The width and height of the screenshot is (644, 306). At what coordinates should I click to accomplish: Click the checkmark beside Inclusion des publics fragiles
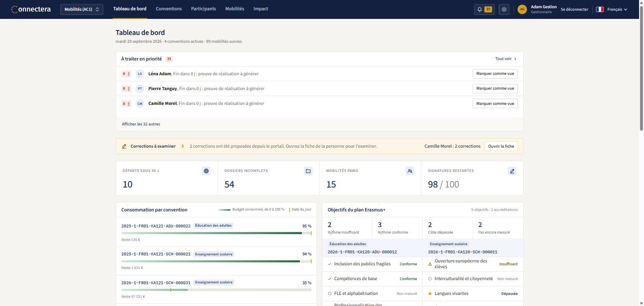(330, 264)
